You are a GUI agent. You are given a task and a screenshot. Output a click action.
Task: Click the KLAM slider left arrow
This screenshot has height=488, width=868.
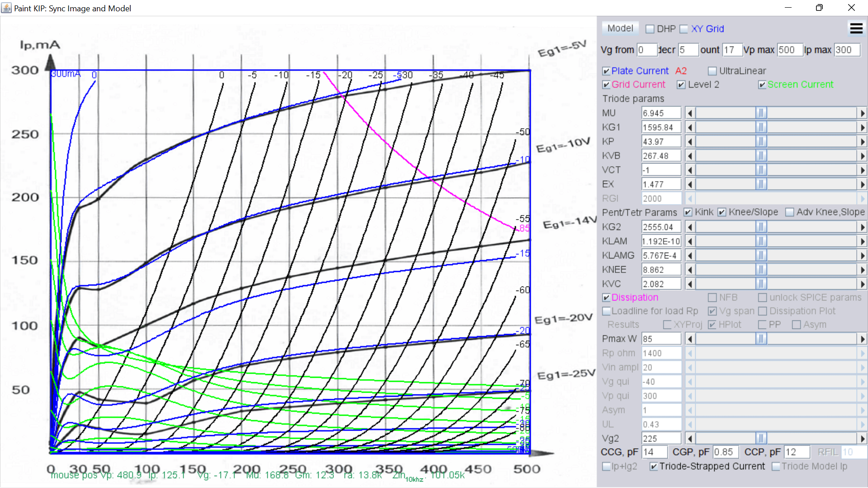pyautogui.click(x=690, y=241)
